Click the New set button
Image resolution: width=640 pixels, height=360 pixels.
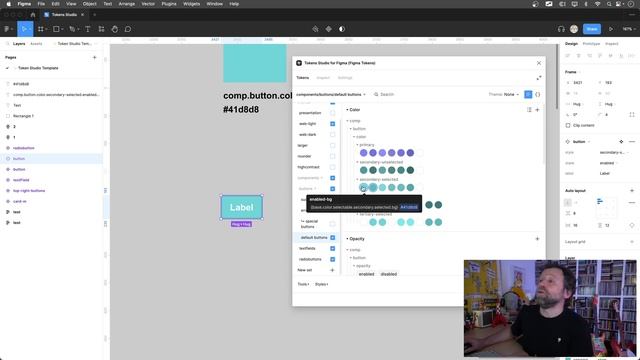tap(304, 270)
